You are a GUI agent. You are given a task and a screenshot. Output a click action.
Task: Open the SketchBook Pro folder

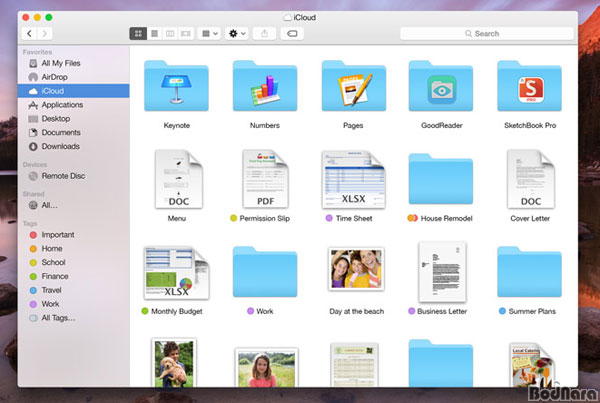[x=530, y=86]
